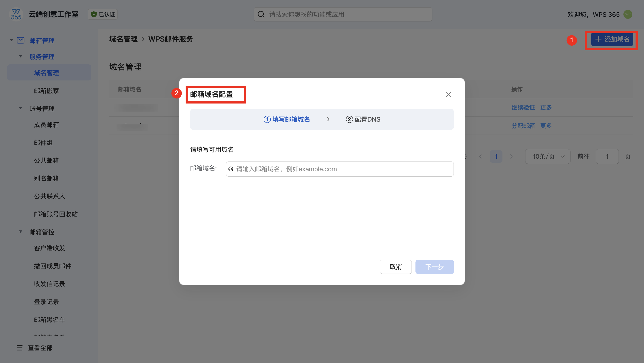Go to previous page arrow

tap(481, 157)
